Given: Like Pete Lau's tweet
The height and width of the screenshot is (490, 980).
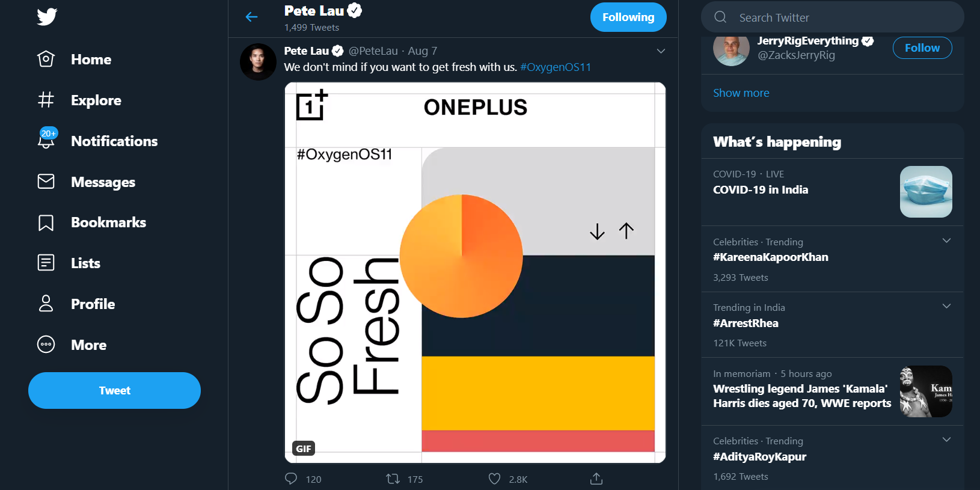Looking at the screenshot, I should pyautogui.click(x=494, y=478).
